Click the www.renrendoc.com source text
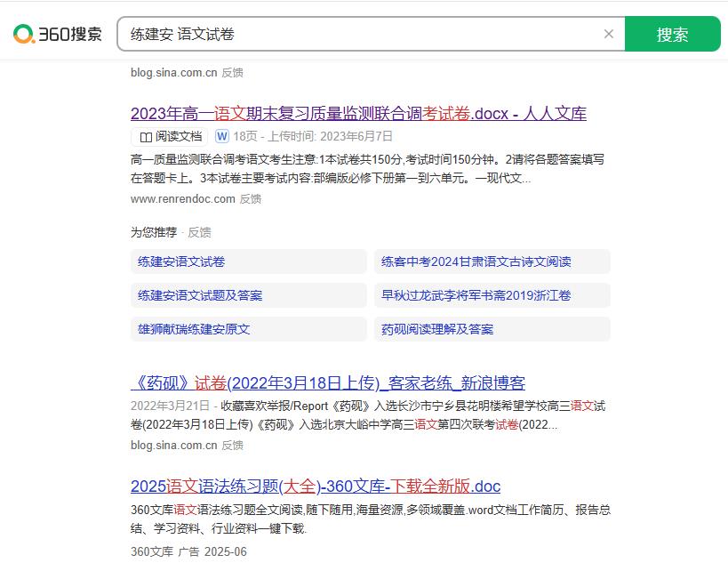Viewport: 728px width, 571px height. [x=183, y=199]
